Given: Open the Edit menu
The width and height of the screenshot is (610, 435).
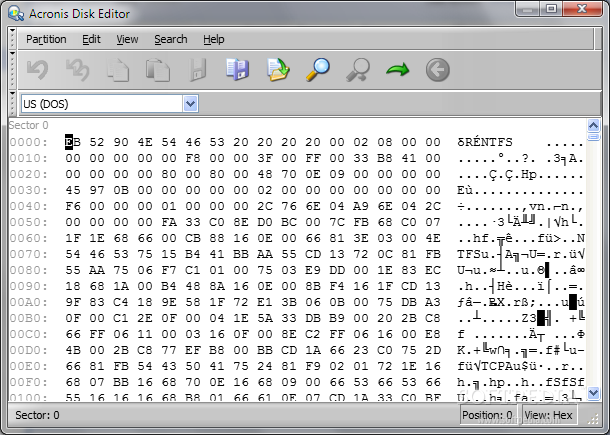Looking at the screenshot, I should (91, 39).
